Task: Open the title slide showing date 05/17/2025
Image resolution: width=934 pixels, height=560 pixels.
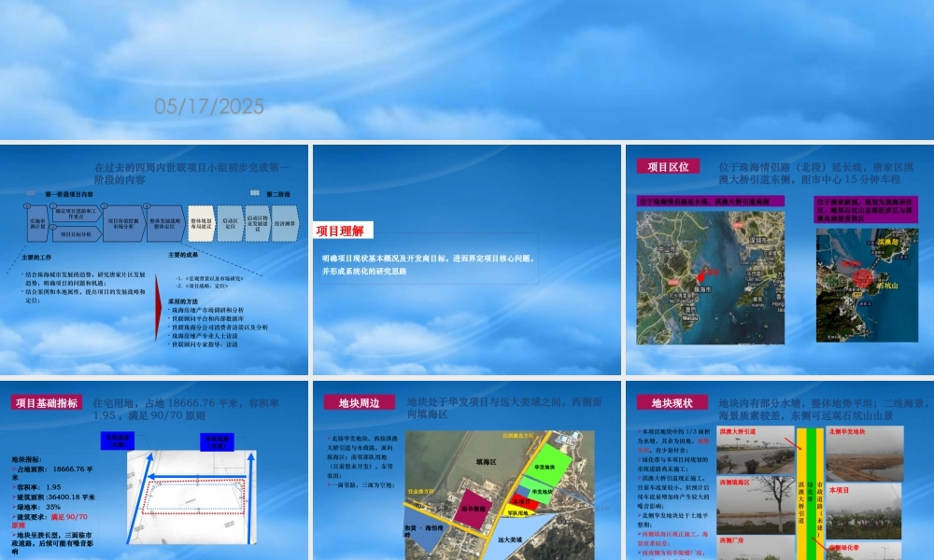Action: click(x=467, y=70)
